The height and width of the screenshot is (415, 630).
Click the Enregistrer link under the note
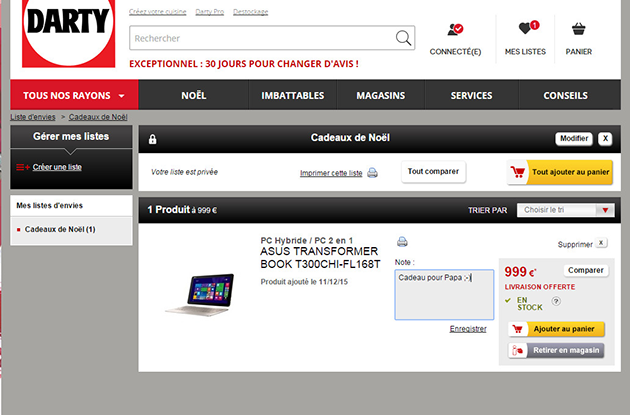(468, 328)
